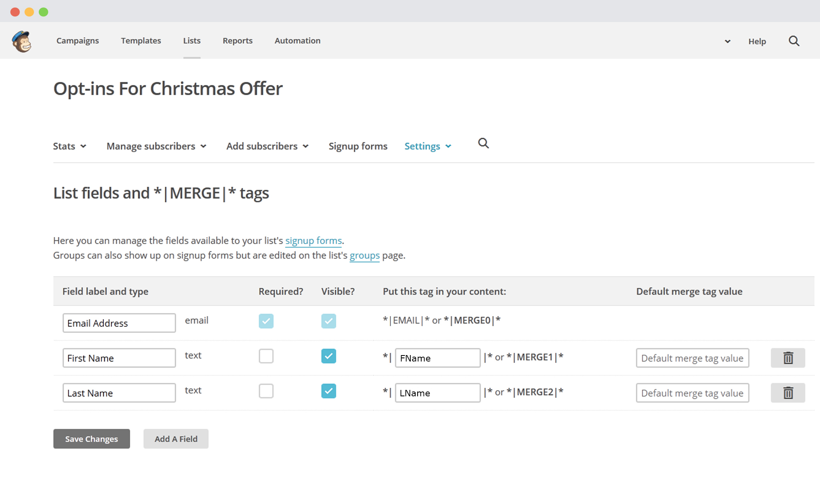Click the MailChimp monkey logo

[x=22, y=41]
